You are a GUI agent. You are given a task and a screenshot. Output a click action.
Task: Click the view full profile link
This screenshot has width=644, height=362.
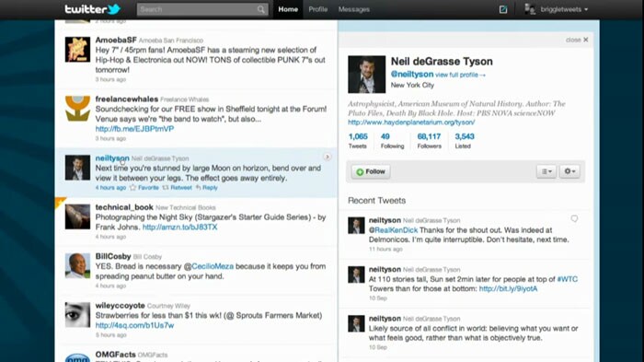[460, 75]
